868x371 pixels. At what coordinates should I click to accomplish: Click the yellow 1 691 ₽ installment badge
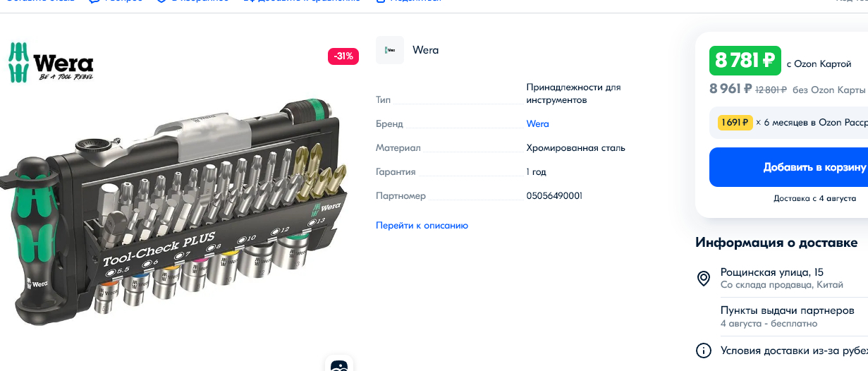coord(735,123)
